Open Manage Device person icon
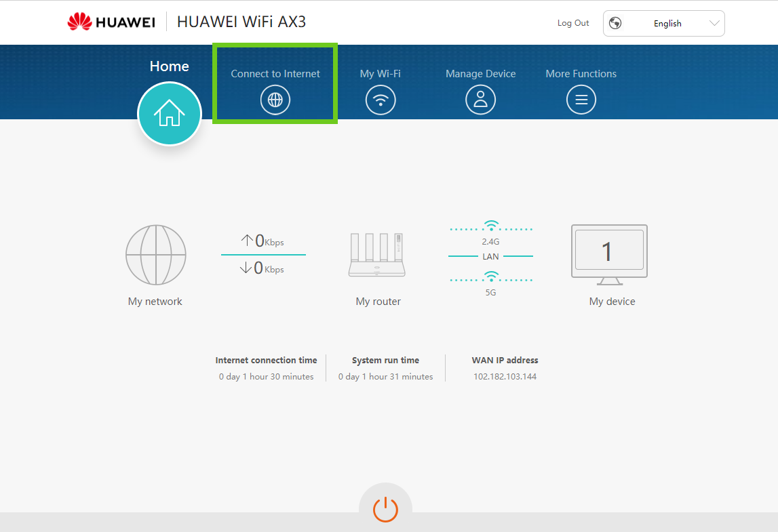 (x=480, y=100)
